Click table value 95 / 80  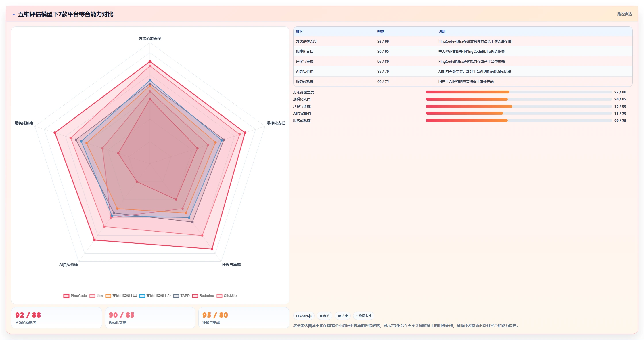pyautogui.click(x=383, y=62)
